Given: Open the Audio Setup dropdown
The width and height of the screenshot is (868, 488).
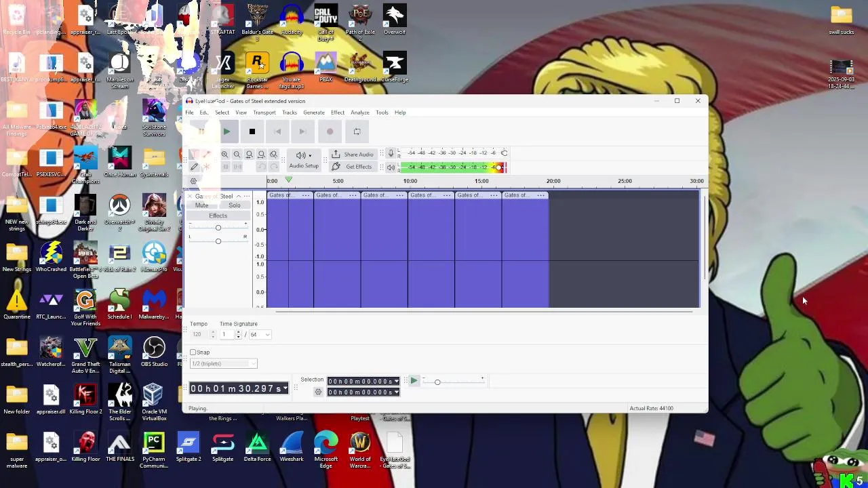Looking at the screenshot, I should tap(303, 160).
